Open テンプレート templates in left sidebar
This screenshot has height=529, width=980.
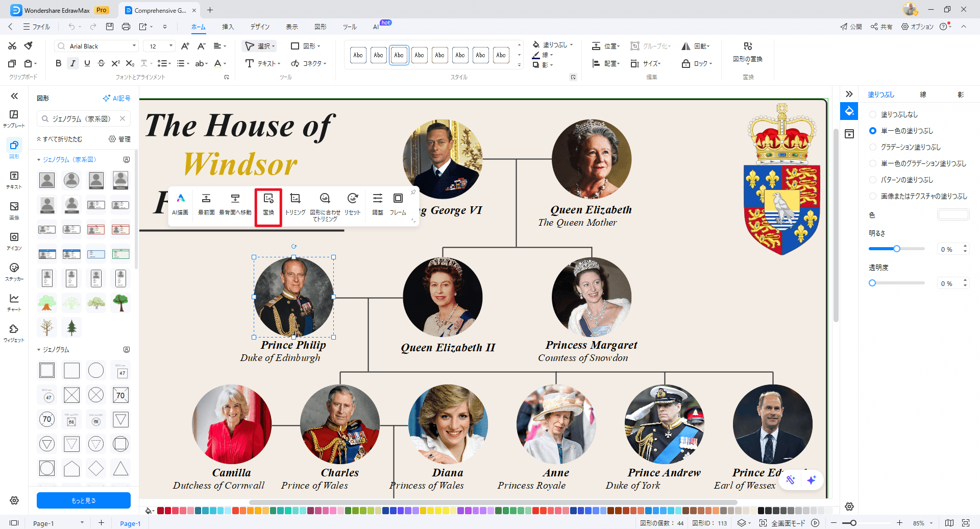14,118
